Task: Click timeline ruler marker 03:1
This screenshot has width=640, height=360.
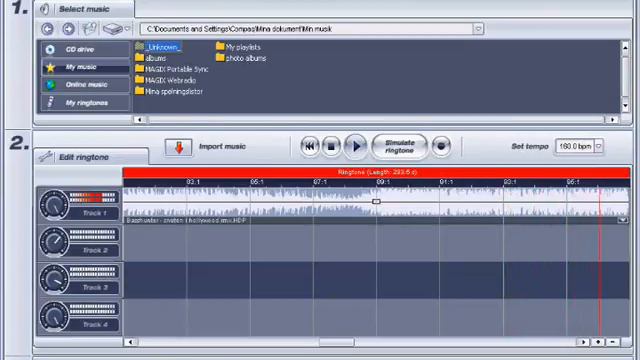Action: point(193,182)
